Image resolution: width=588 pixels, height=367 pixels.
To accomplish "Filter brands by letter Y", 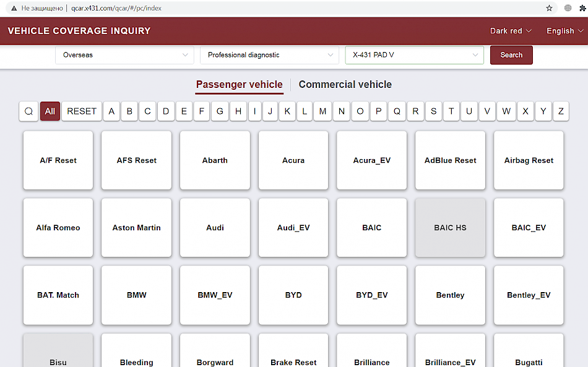I will [543, 111].
